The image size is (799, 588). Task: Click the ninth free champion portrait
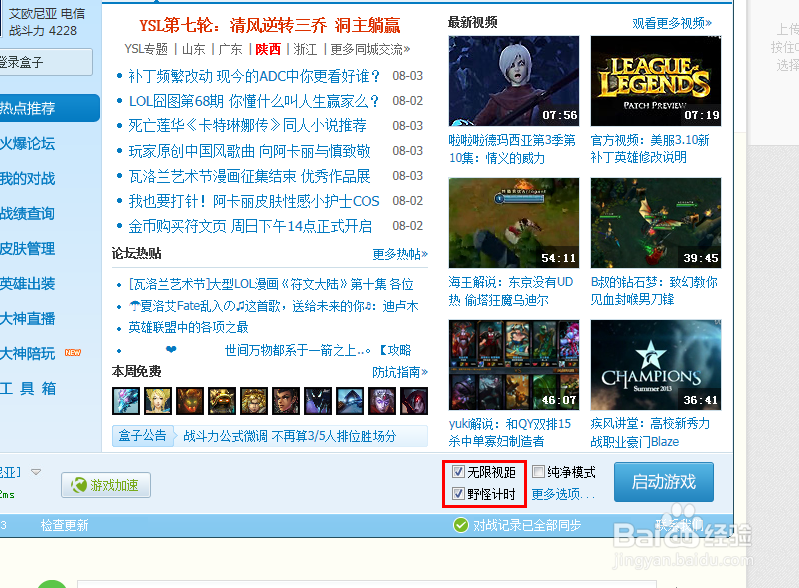pos(382,400)
